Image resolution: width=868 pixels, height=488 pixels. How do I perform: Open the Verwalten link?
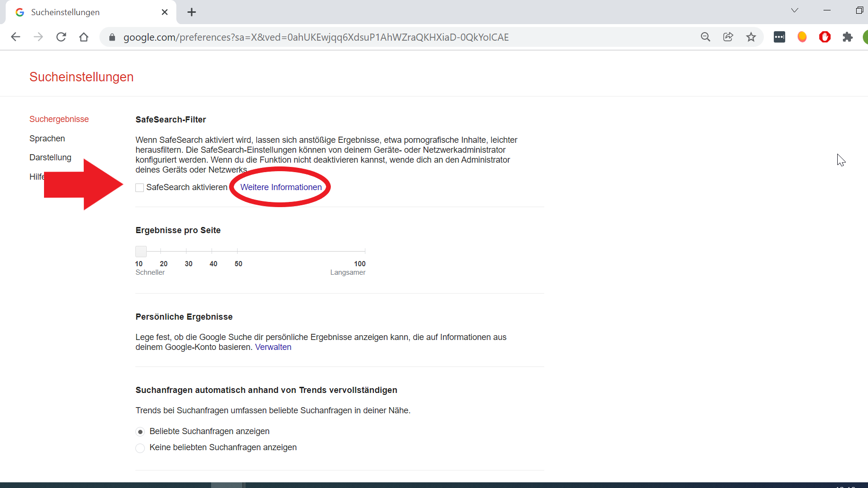pyautogui.click(x=273, y=347)
